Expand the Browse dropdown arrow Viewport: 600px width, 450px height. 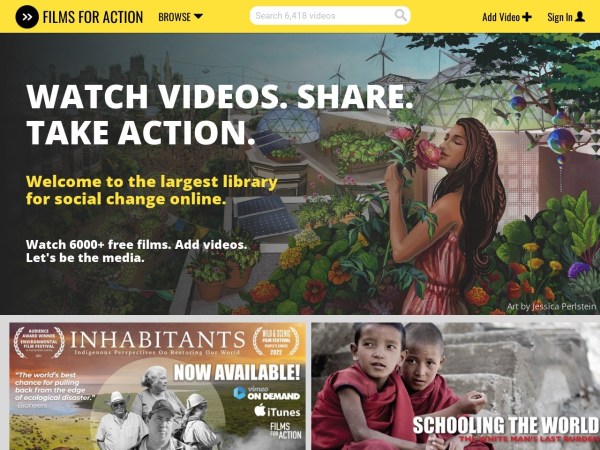198,17
